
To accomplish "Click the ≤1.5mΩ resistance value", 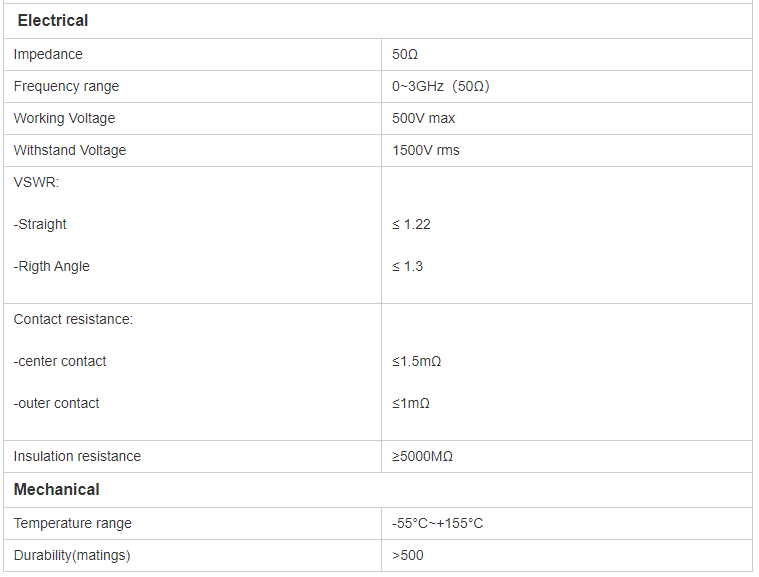I will point(416,361).
